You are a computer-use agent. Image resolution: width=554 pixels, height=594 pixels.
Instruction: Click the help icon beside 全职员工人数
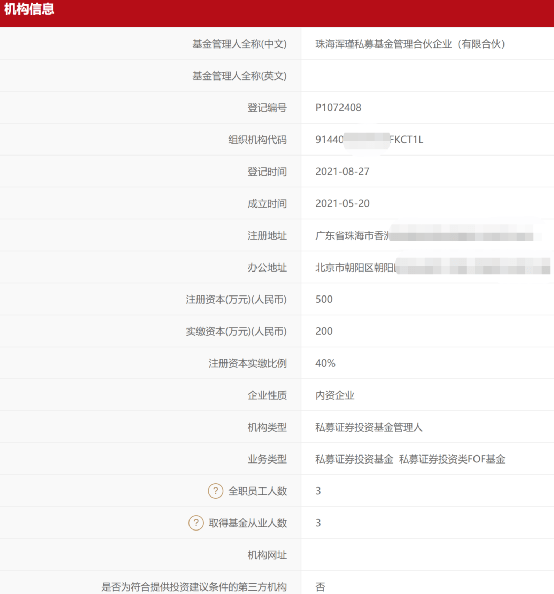tap(215, 491)
